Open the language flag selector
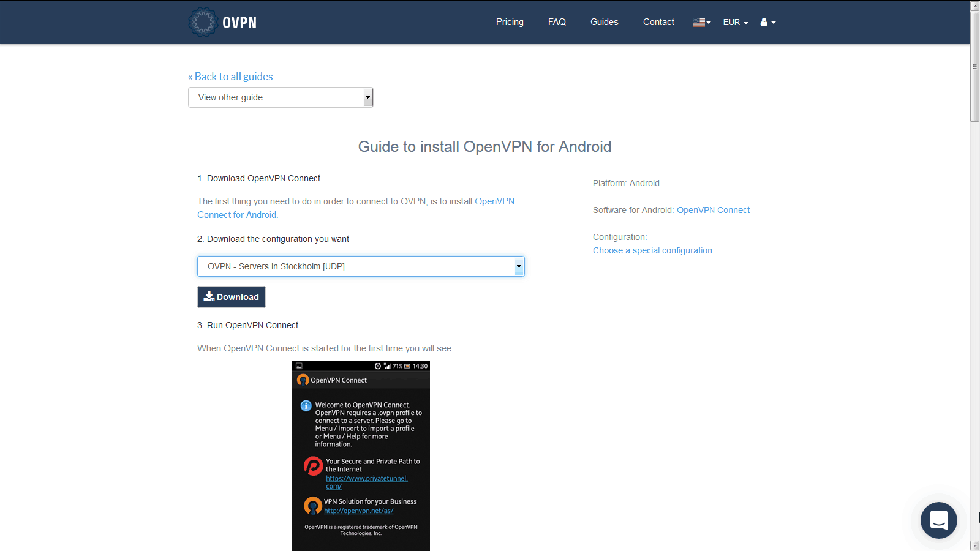 (701, 22)
